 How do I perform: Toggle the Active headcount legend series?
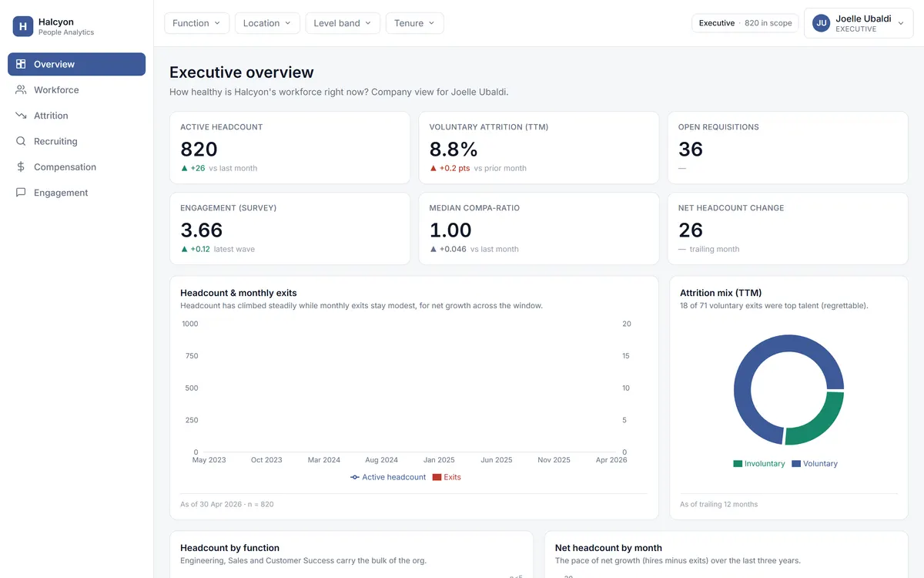388,477
